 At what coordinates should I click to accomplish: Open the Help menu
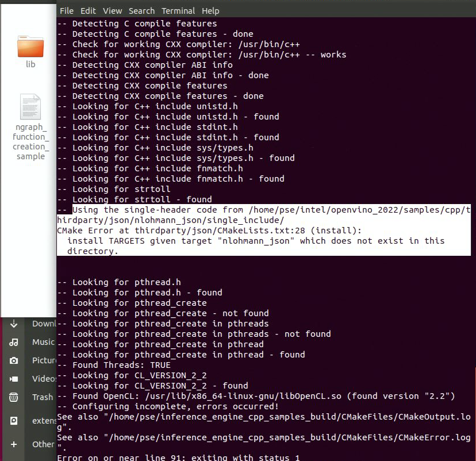pyautogui.click(x=210, y=10)
